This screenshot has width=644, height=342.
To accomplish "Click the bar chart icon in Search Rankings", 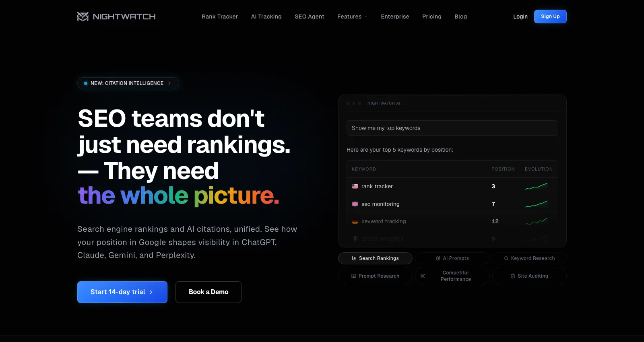I will point(354,258).
